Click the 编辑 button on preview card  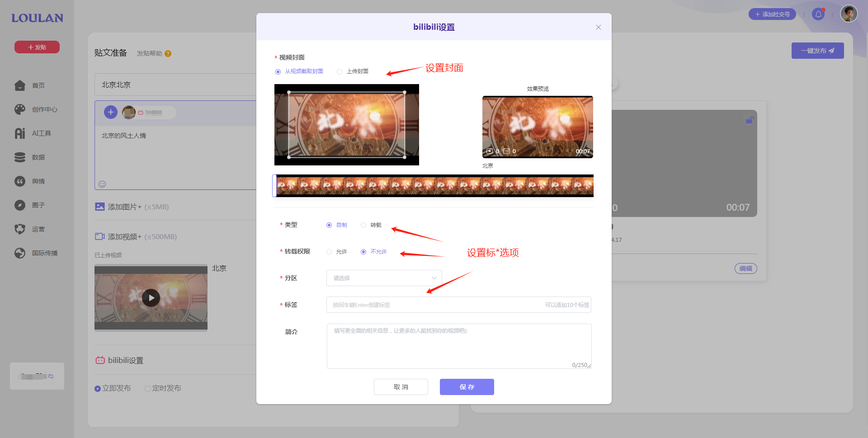tap(746, 268)
